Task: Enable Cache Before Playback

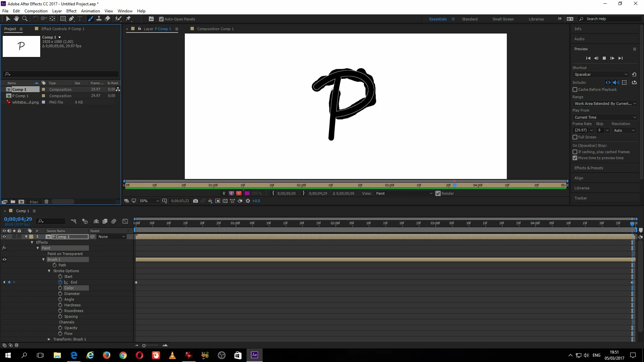Action: coord(575,89)
